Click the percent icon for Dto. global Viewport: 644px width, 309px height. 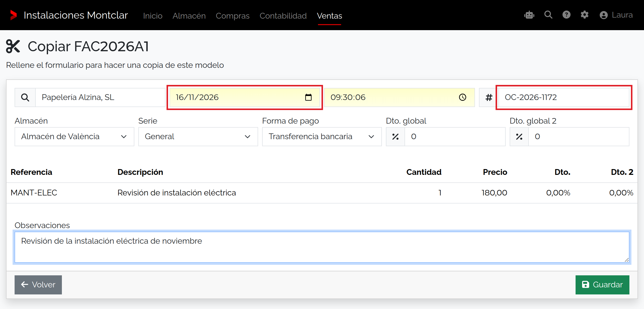point(395,137)
